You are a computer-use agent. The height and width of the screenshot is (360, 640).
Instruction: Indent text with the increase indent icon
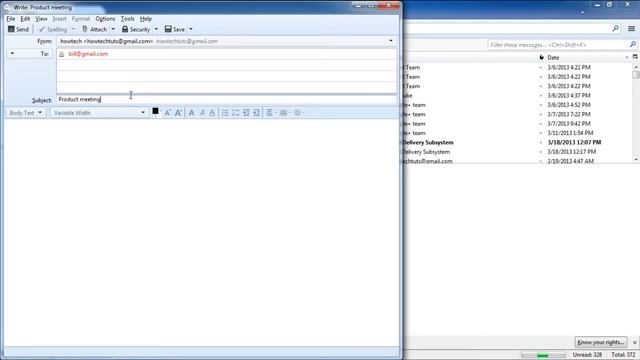256,113
